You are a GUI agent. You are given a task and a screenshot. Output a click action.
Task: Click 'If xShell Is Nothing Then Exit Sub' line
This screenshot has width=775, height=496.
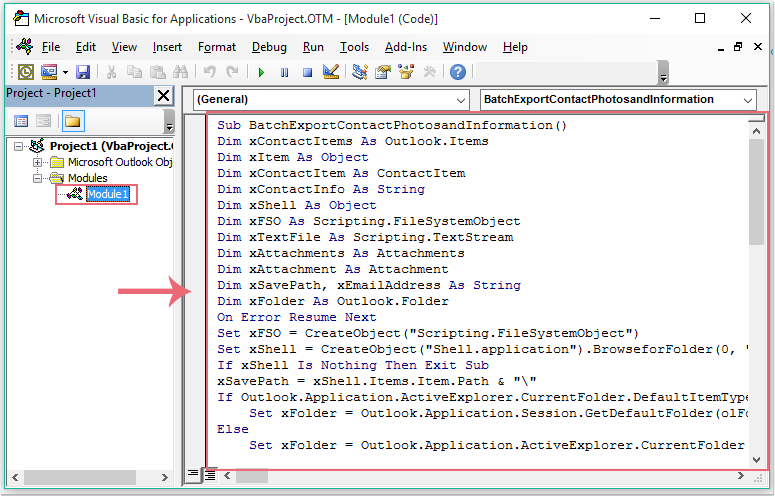tap(353, 365)
